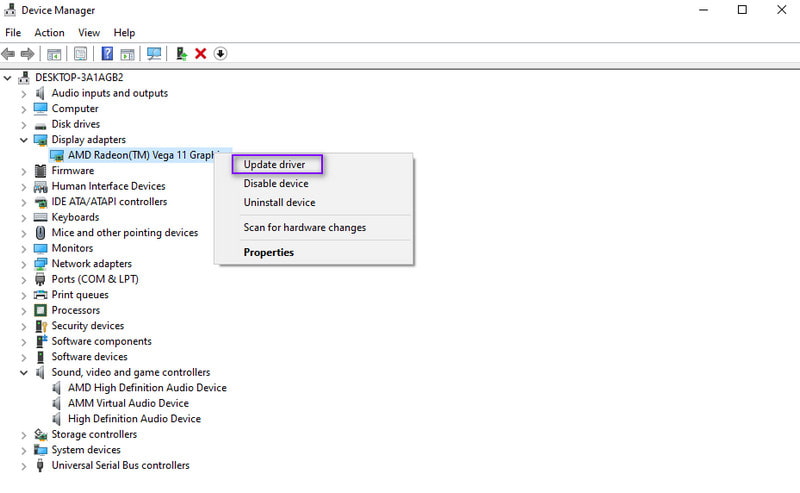Click the blue Help icon in toolbar

[x=106, y=54]
